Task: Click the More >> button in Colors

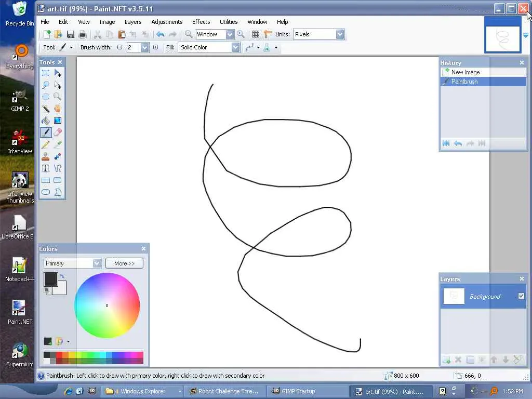Action: pos(124,263)
